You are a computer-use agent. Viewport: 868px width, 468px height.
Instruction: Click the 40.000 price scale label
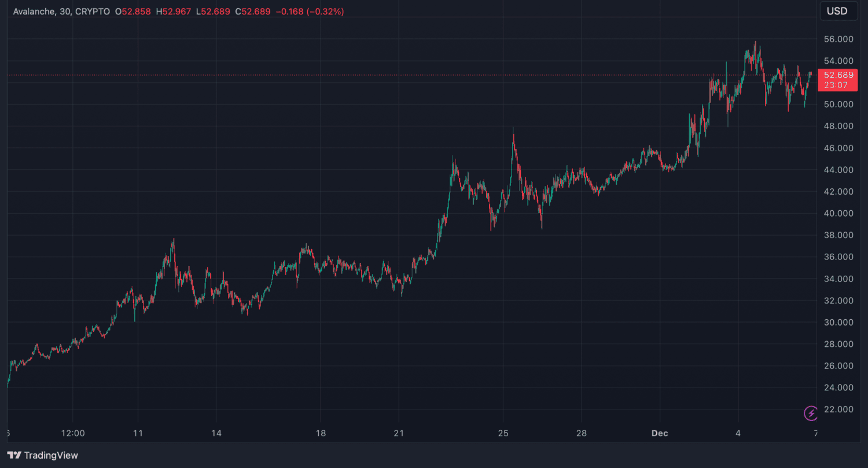[x=838, y=214]
